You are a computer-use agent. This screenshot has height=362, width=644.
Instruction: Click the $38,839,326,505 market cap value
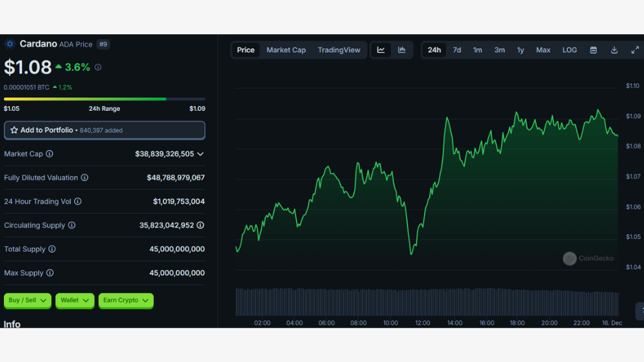pyautogui.click(x=164, y=154)
